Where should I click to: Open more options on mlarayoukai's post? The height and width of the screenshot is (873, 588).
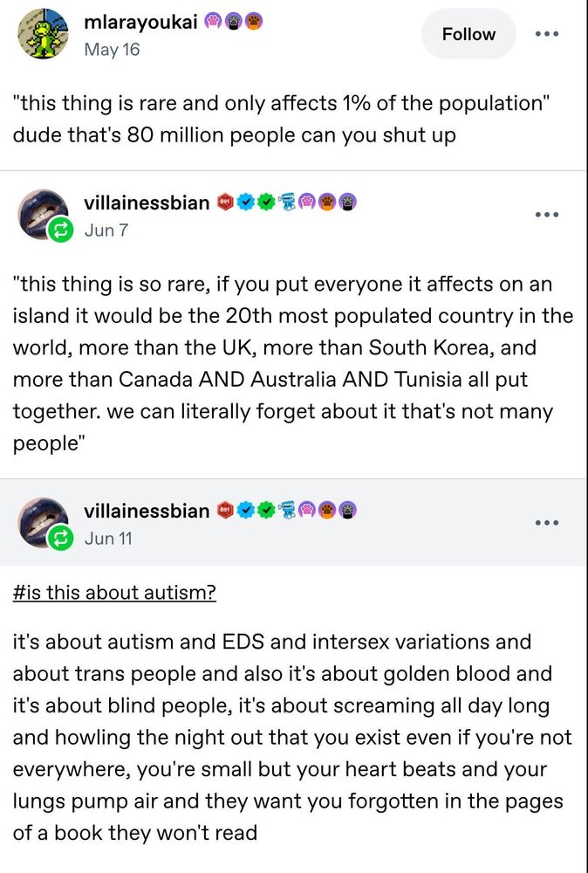pyautogui.click(x=547, y=34)
